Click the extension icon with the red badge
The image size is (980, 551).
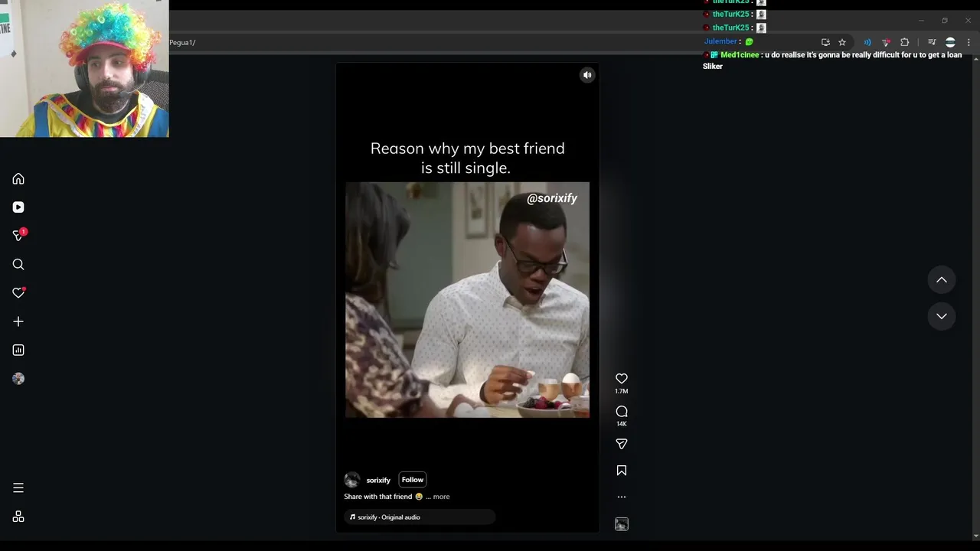coord(886,42)
